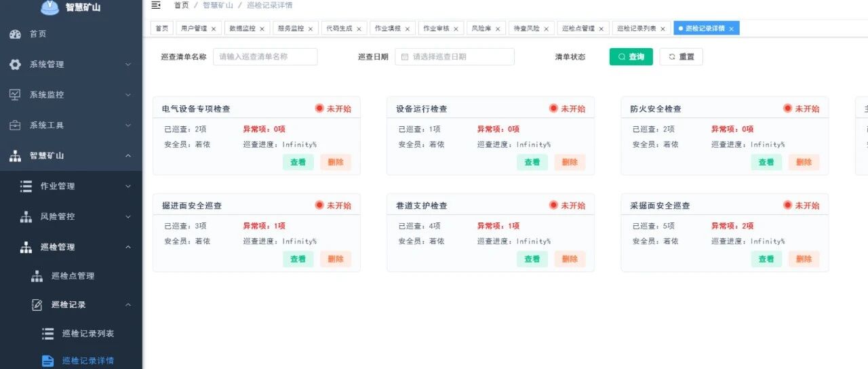Collapse the 智慧矿山 menu chevron
The image size is (868, 369).
128,156
